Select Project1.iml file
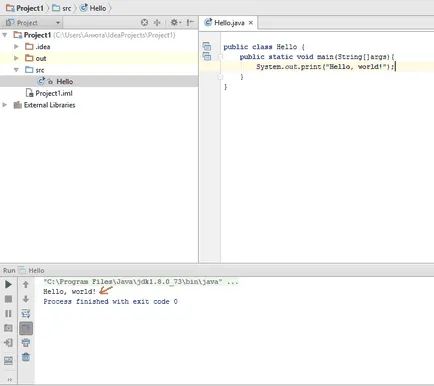Image resolution: width=434 pixels, height=386 pixels. coord(54,93)
